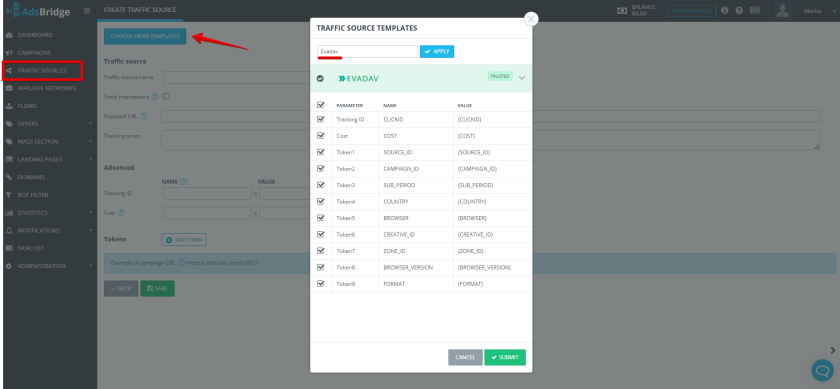
Task: Click the balance wallet icon in header
Action: [622, 10]
